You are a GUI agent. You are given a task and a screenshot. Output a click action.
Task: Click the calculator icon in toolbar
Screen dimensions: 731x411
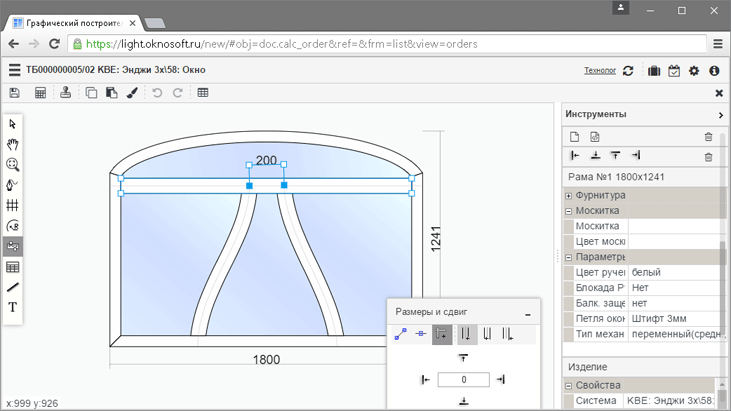(x=41, y=93)
